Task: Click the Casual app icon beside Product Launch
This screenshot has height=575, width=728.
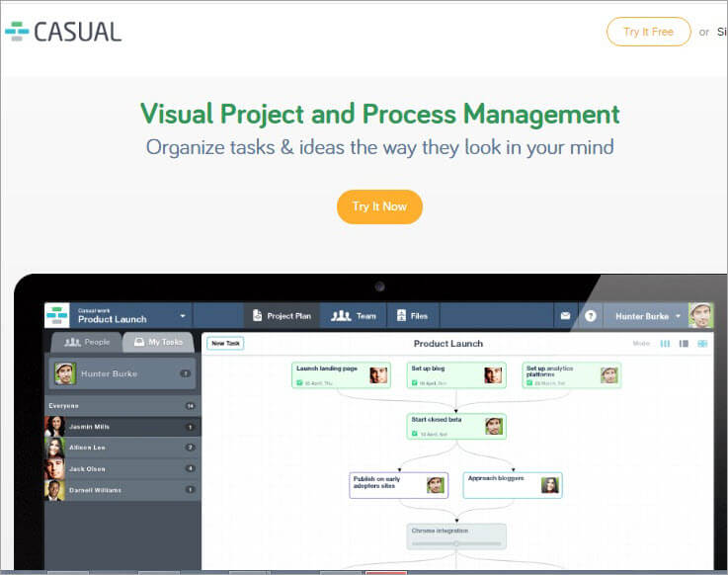Action: click(57, 315)
